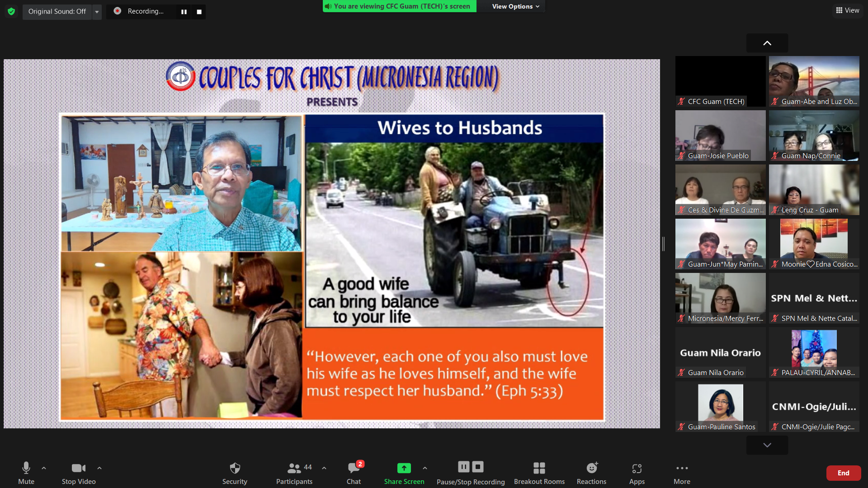The image size is (868, 488).
Task: Open video settings caret beside Stop Video
Action: pos(99,468)
